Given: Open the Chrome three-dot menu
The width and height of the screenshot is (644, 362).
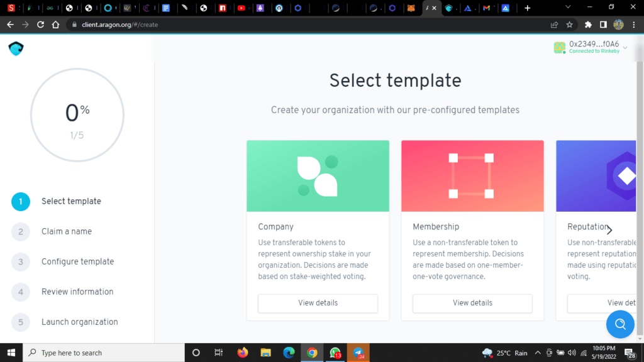Looking at the screenshot, I should coord(634,25).
